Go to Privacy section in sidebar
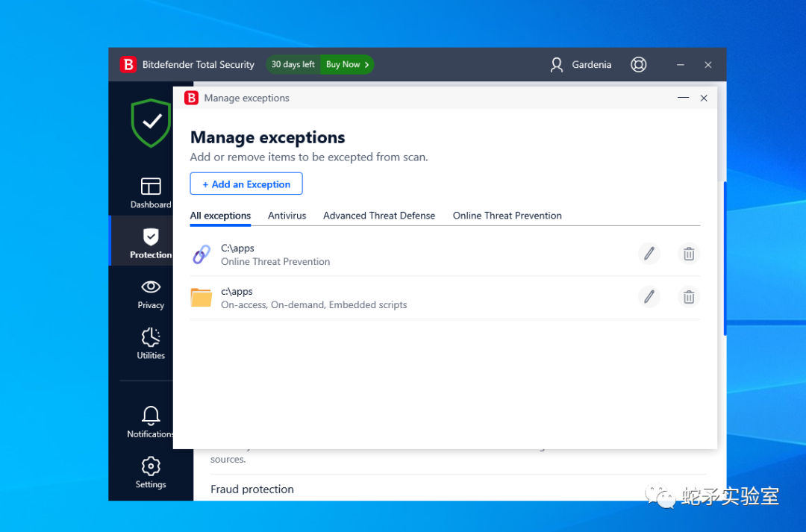The height and width of the screenshot is (532, 806). pyautogui.click(x=151, y=294)
